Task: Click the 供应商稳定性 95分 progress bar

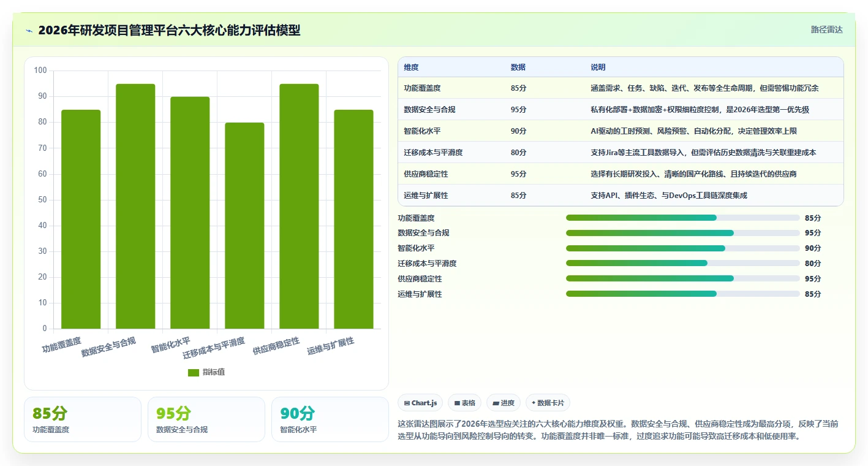Action: (x=683, y=278)
